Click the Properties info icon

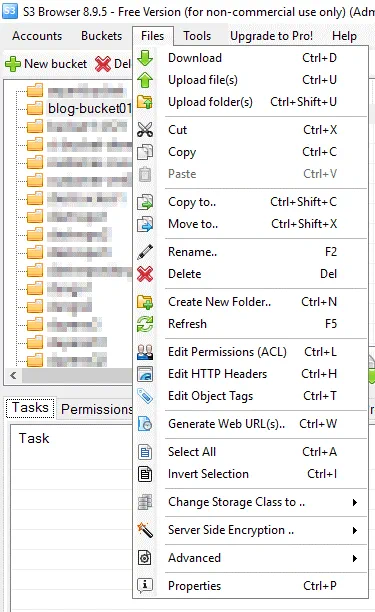[145, 585]
